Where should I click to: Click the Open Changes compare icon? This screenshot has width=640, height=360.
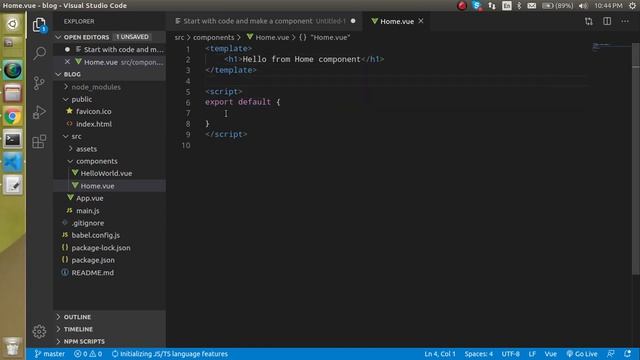tap(589, 21)
